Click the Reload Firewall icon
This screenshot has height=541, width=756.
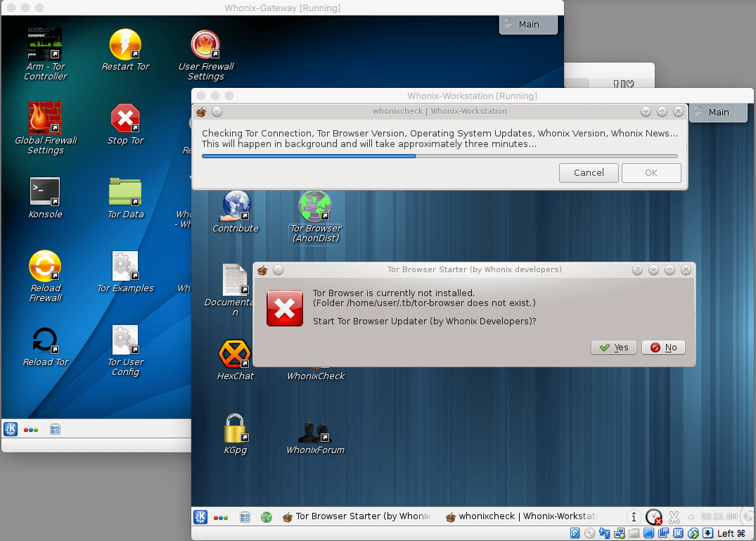(45, 276)
